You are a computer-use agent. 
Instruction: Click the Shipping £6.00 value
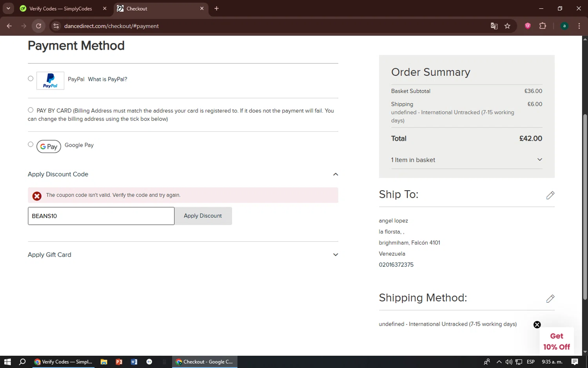coord(535,104)
